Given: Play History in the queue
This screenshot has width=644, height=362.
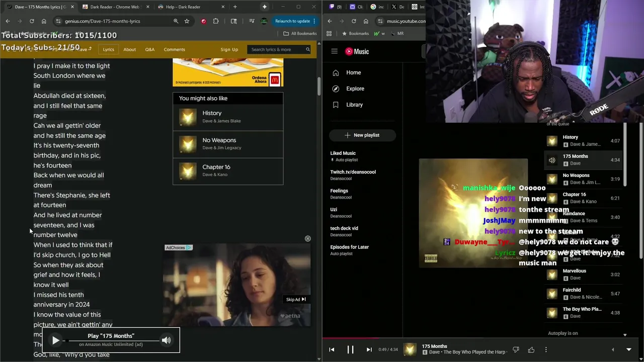Looking at the screenshot, I should pos(584,141).
